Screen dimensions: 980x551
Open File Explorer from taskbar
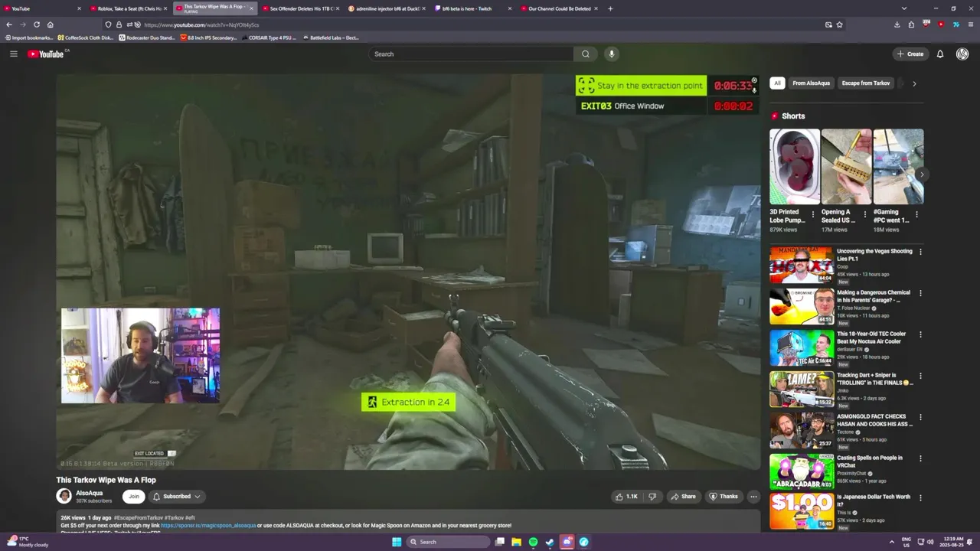click(517, 542)
